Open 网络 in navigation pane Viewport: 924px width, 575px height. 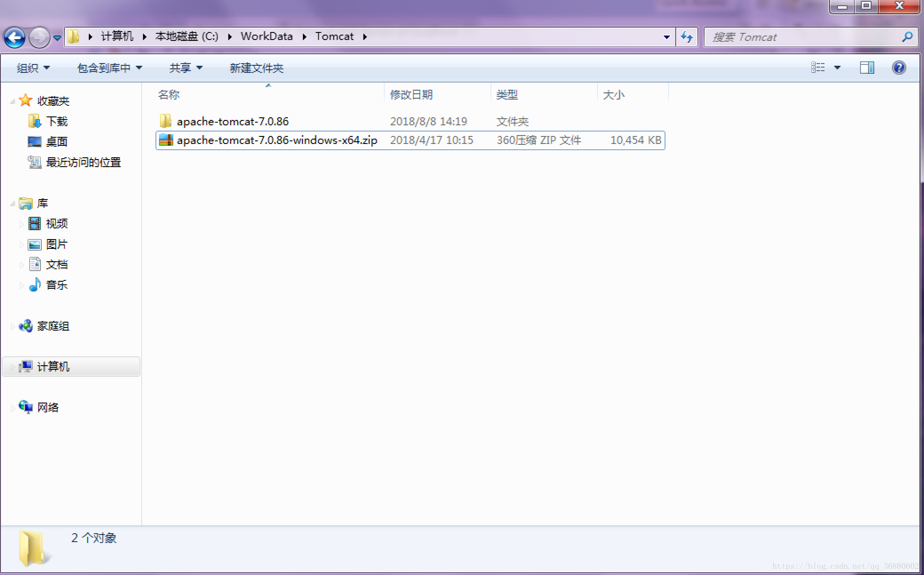point(48,407)
